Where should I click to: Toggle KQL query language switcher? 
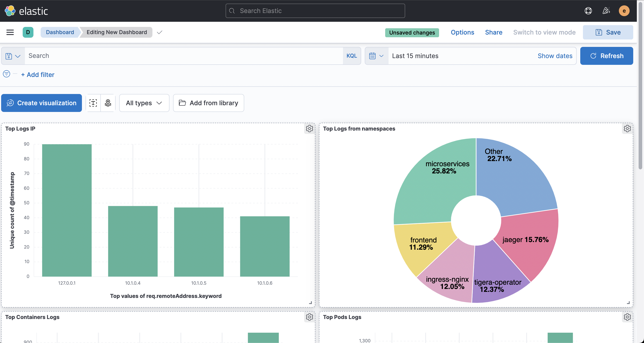[x=352, y=56]
